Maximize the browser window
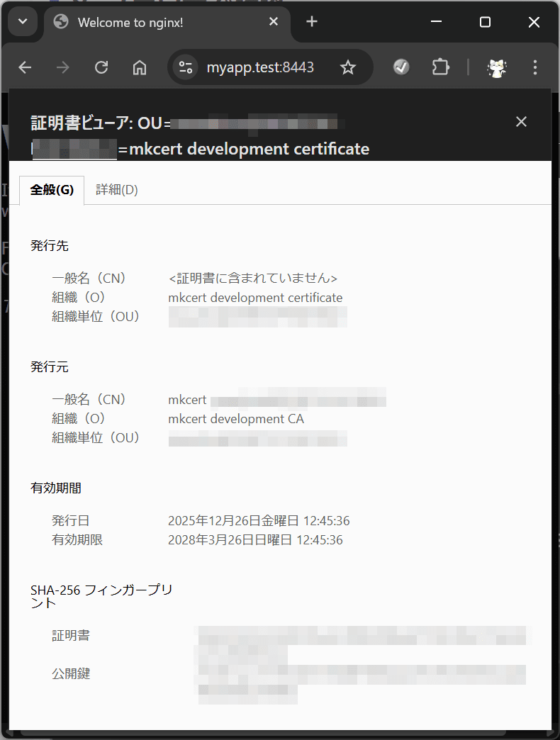This screenshot has width=560, height=740. coord(485,22)
